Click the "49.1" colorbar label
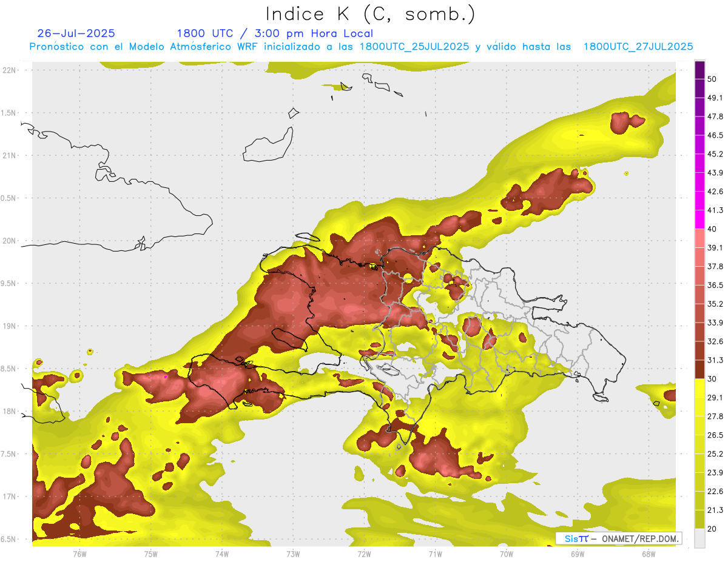Screen dimensions: 728x562 (715, 98)
